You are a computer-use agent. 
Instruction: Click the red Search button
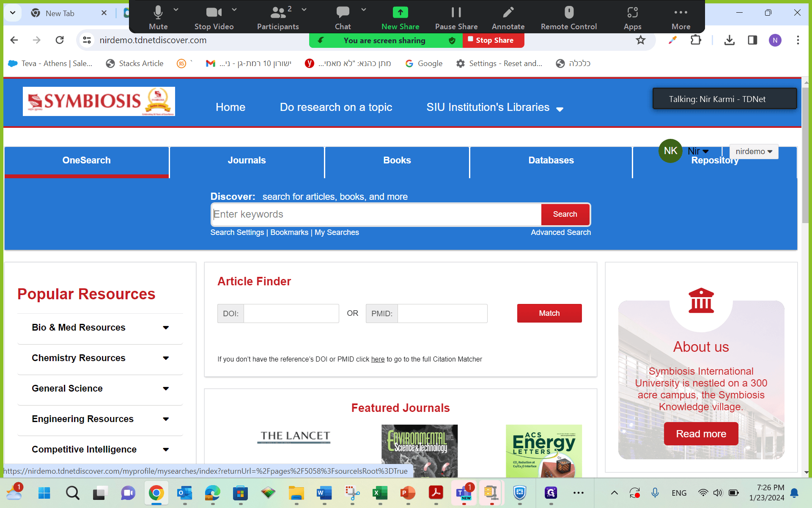point(565,215)
